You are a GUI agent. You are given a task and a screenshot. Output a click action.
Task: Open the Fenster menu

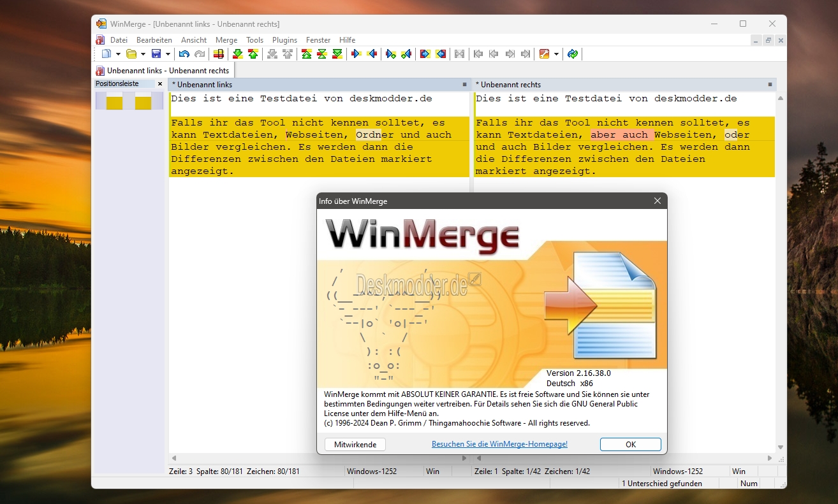318,40
